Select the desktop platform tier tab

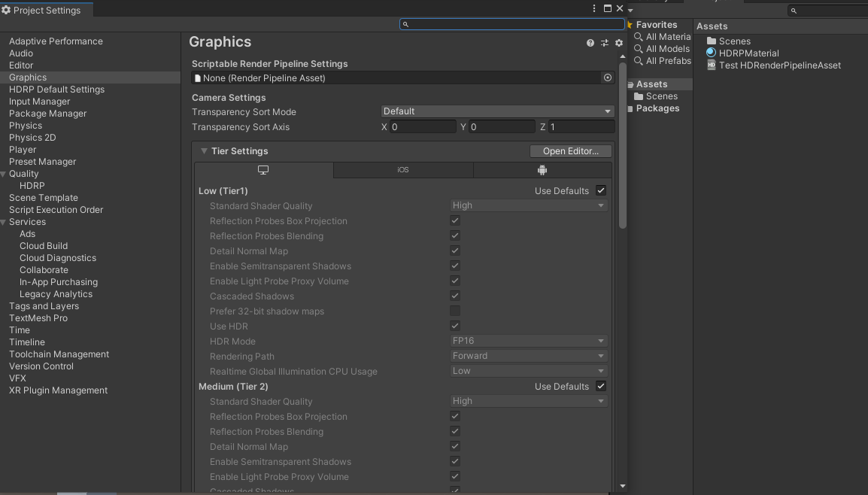[263, 170]
